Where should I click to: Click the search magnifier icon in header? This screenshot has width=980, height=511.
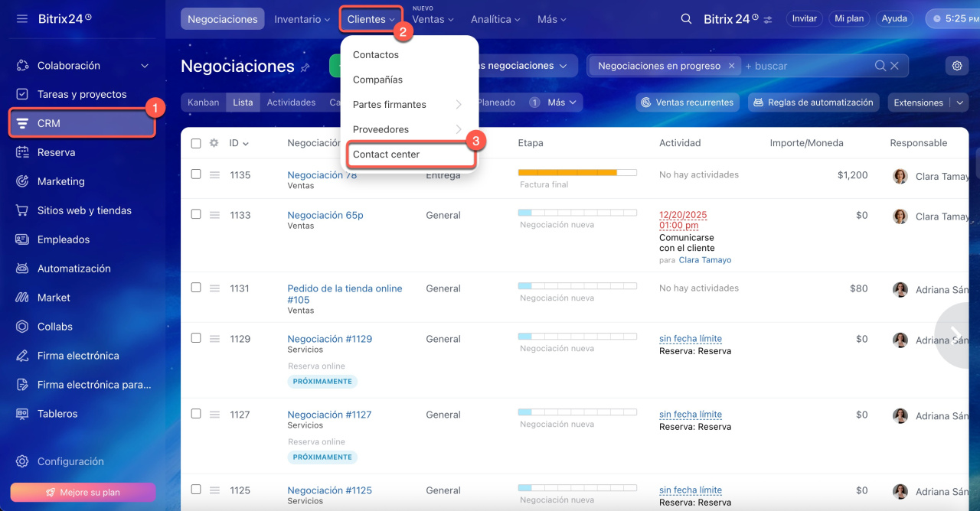pos(686,19)
